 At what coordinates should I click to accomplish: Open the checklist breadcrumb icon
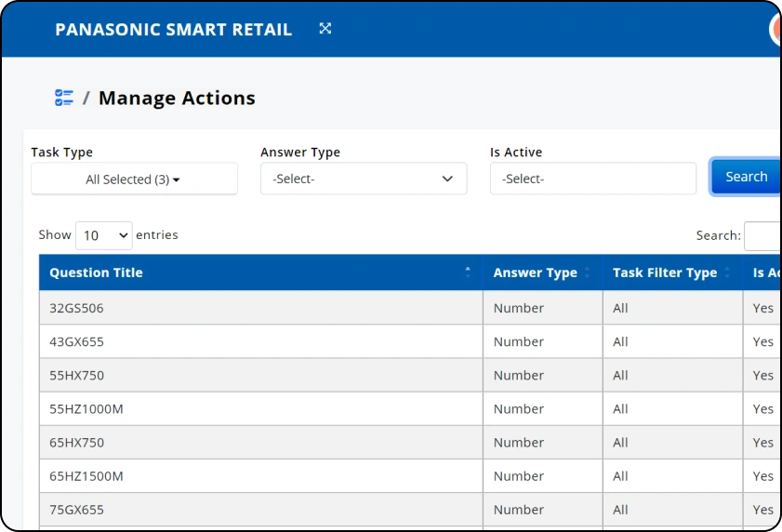pyautogui.click(x=64, y=98)
